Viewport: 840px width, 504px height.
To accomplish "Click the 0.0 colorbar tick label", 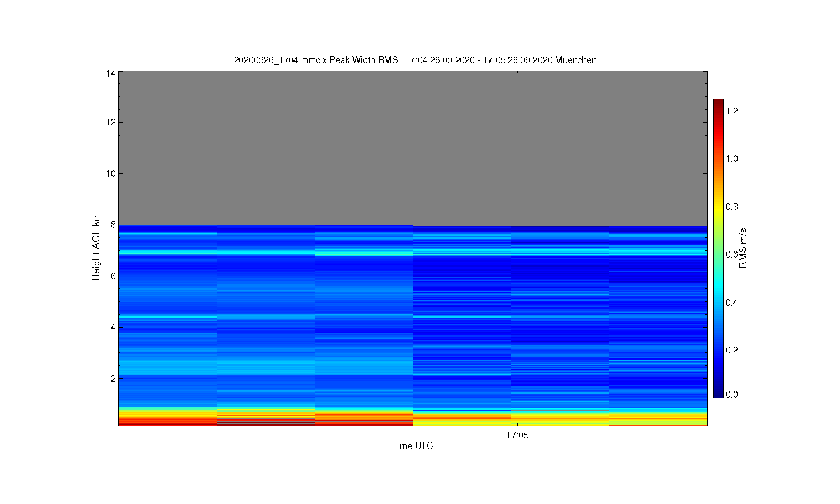I will [x=732, y=394].
